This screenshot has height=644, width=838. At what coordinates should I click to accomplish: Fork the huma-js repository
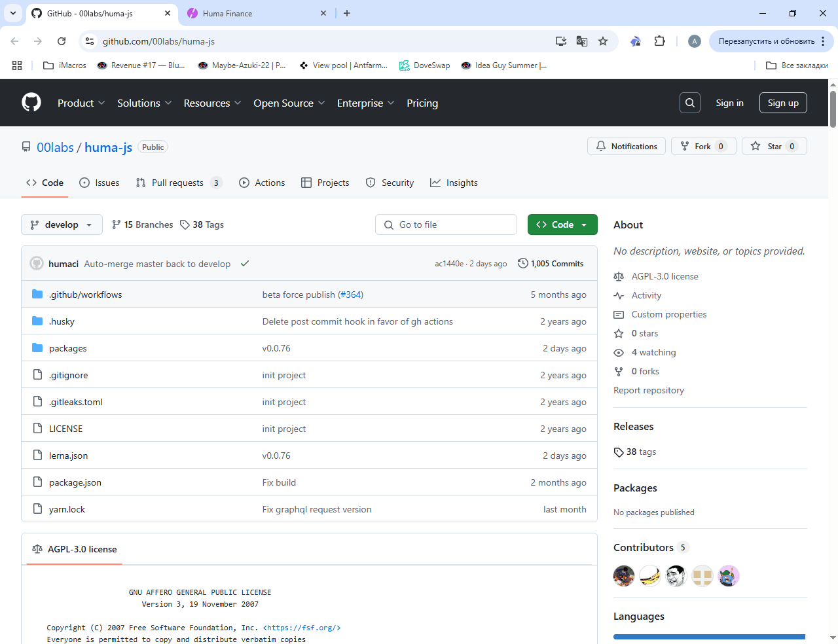pos(704,146)
